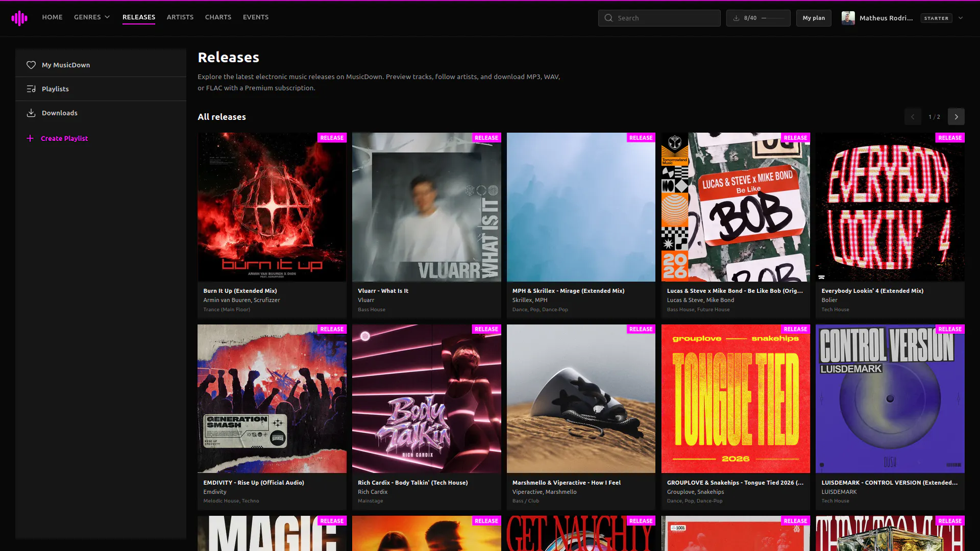Open Marshmello How I Feel cover
Viewport: 980px width, 551px height.
pyautogui.click(x=581, y=398)
